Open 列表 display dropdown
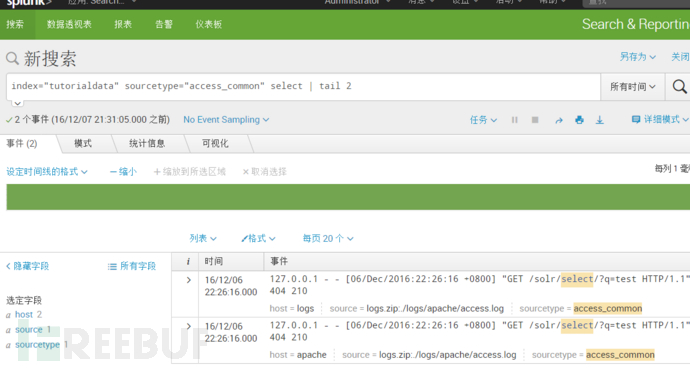Image resolution: width=690 pixels, height=368 pixels. pos(203,238)
